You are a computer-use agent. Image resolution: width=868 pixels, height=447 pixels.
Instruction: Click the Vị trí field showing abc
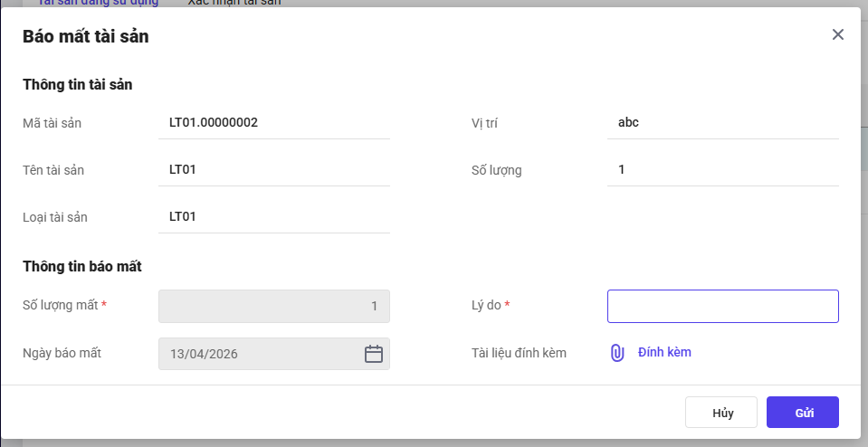point(722,122)
